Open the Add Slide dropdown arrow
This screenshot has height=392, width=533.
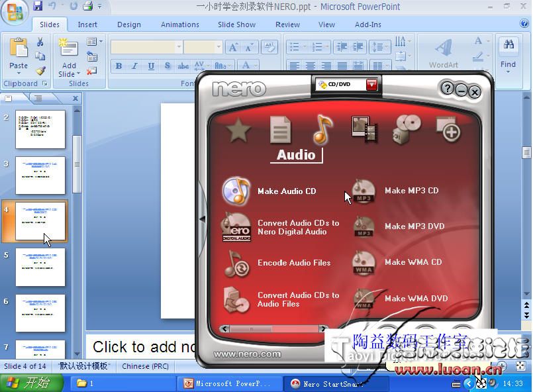point(79,73)
